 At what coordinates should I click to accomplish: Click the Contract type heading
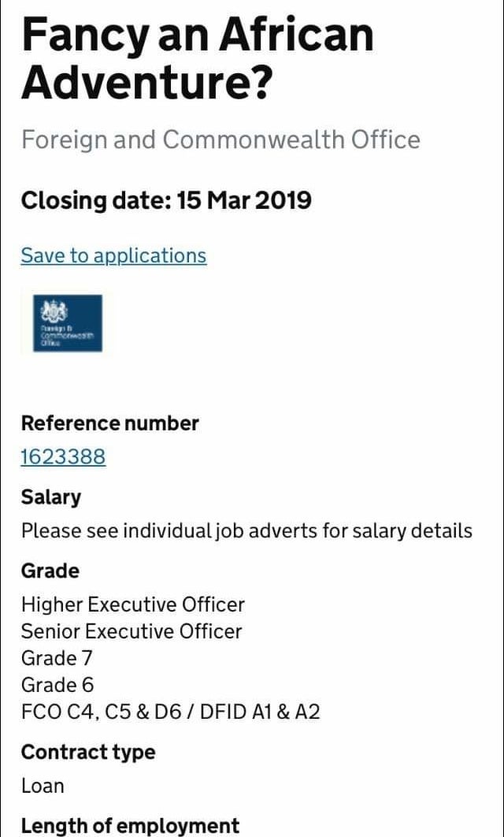[88, 753]
